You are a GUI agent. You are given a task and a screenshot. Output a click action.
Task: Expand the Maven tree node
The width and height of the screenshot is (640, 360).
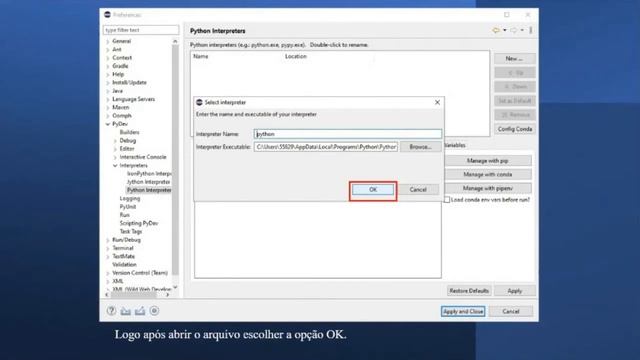108,107
